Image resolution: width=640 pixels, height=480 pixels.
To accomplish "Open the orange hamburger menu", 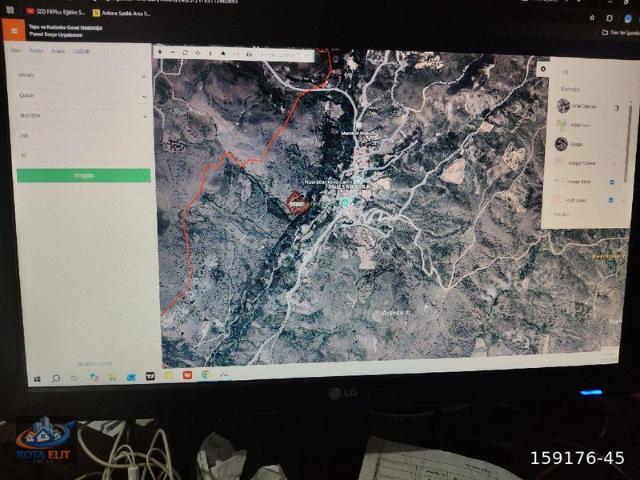I will point(14,30).
